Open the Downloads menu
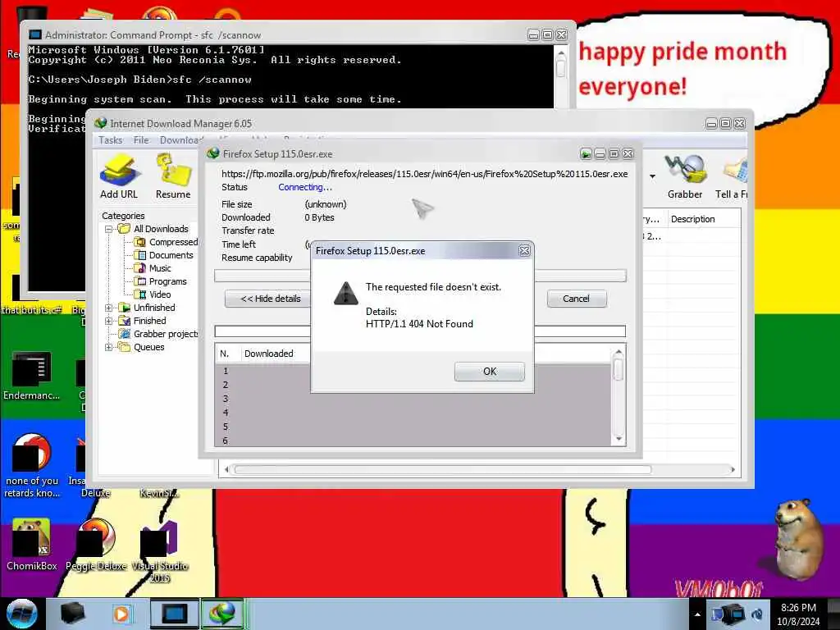This screenshot has width=840, height=630. pos(181,139)
